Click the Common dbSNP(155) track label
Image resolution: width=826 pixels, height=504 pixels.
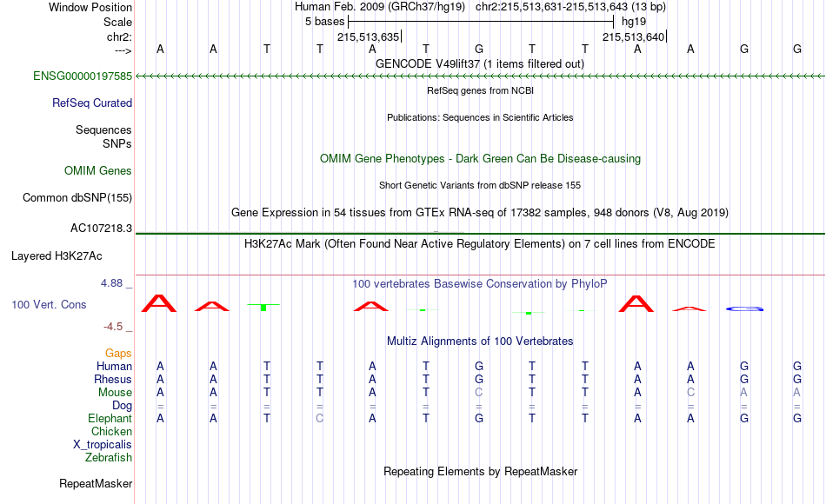coord(77,197)
